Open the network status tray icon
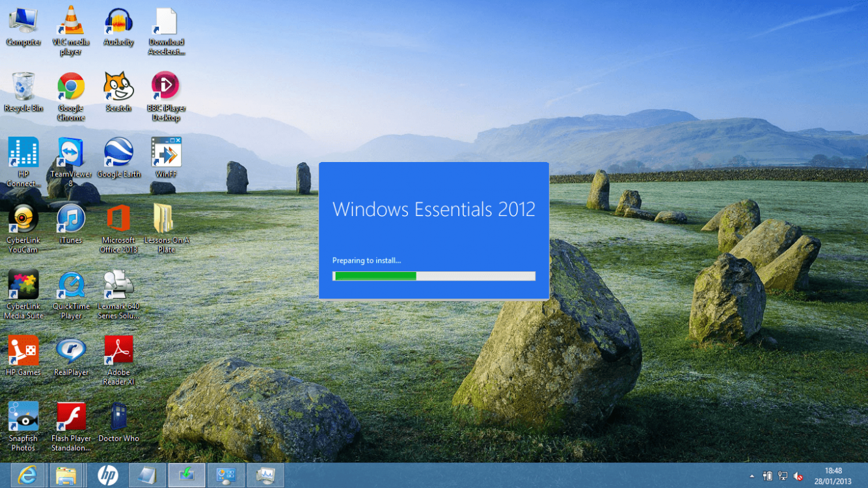Screen dimensions: 868x488 tap(783, 476)
